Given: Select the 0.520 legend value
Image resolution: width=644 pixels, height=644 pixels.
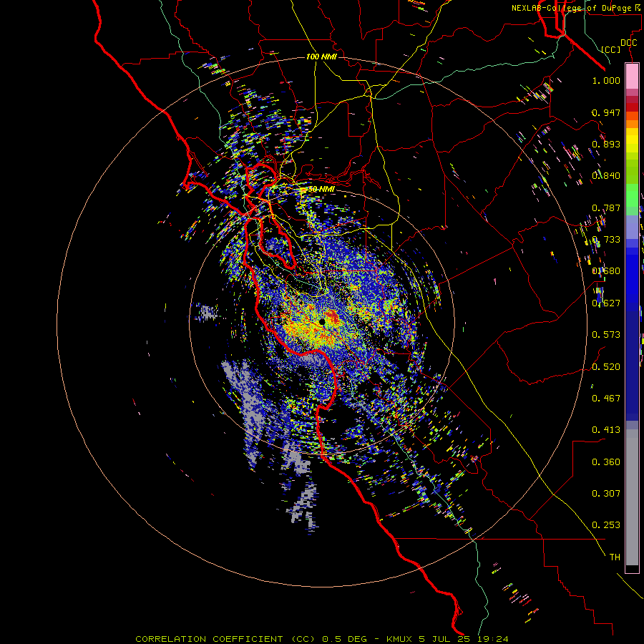Looking at the screenshot, I should tap(606, 367).
